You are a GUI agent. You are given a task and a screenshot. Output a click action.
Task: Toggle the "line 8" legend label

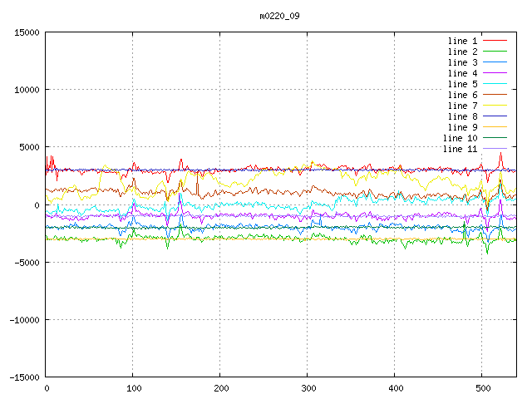tap(462, 116)
